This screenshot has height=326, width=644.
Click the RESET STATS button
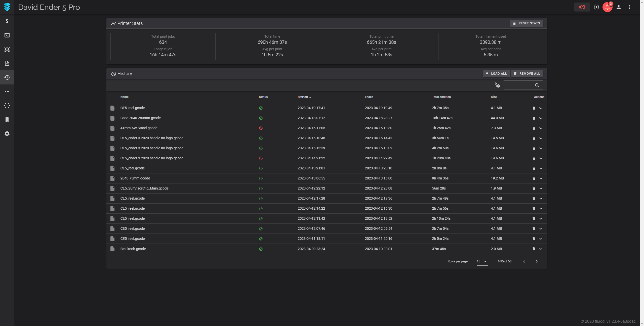(x=527, y=23)
